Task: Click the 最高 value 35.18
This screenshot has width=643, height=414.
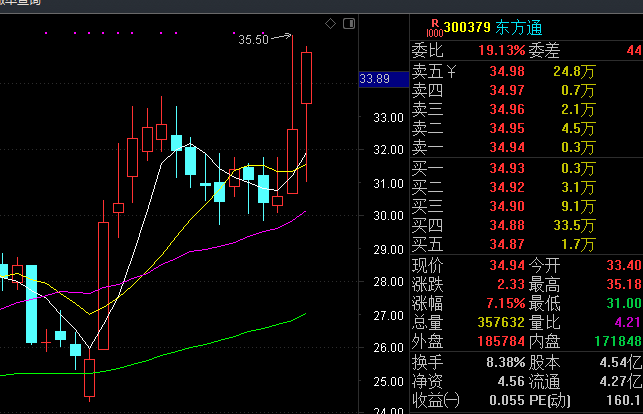Action: tap(624, 284)
